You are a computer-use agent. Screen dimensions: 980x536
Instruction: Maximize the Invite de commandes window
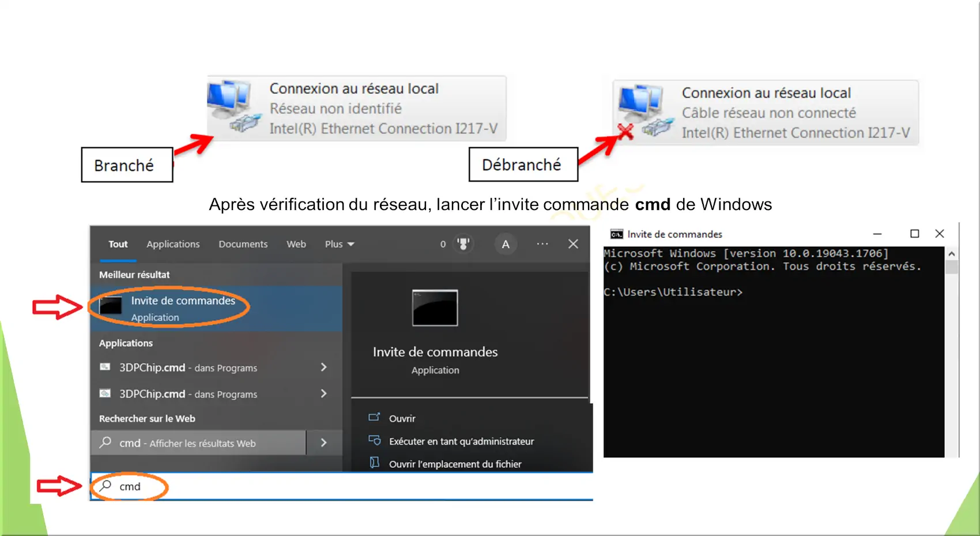914,234
